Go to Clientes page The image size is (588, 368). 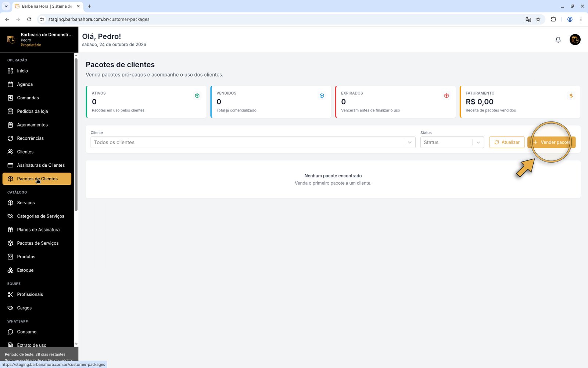(37, 152)
